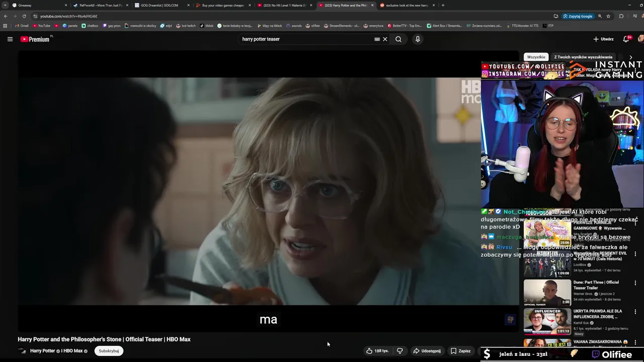Show more filter chips with right arrow
The height and width of the screenshot is (362, 644).
click(631, 57)
